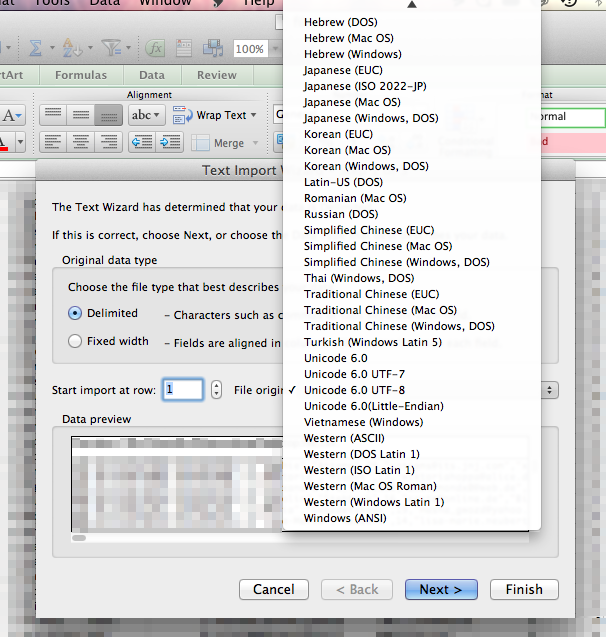606x637 pixels.
Task: Click the Toolbox icon beside the fx icon
Action: pos(184,48)
